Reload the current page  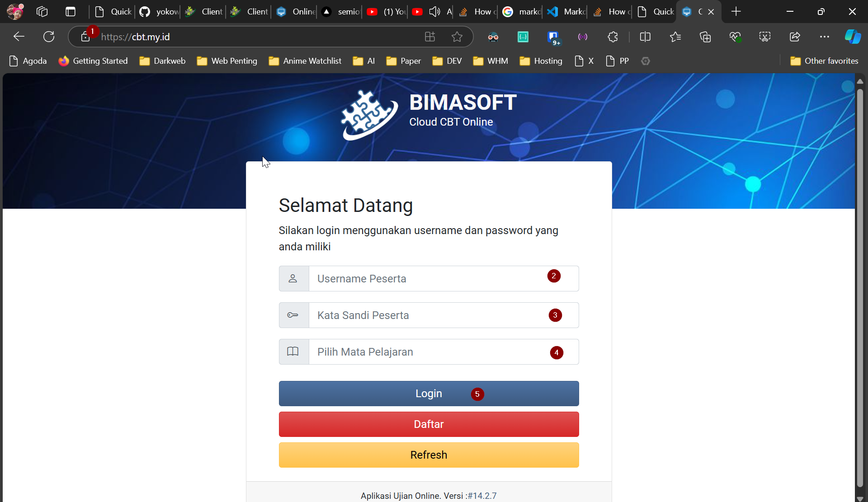pyautogui.click(x=49, y=37)
